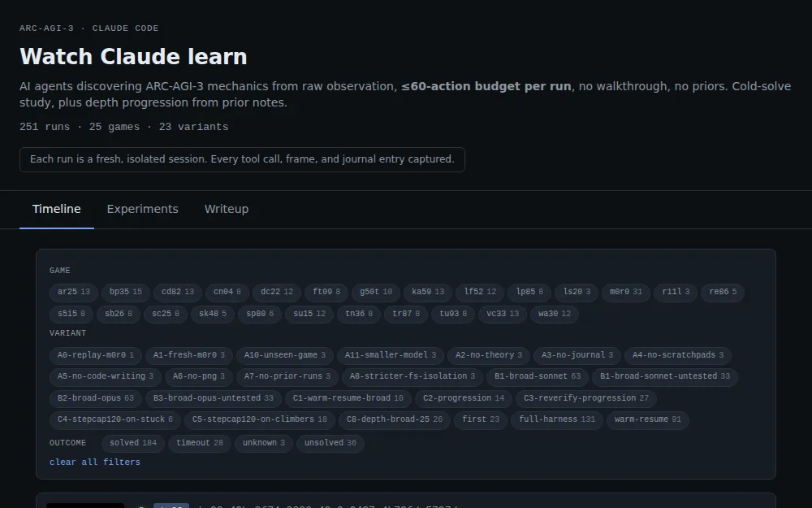Filter by variant A7-no-prior-runs
The height and width of the screenshot is (508, 812).
[287, 377]
